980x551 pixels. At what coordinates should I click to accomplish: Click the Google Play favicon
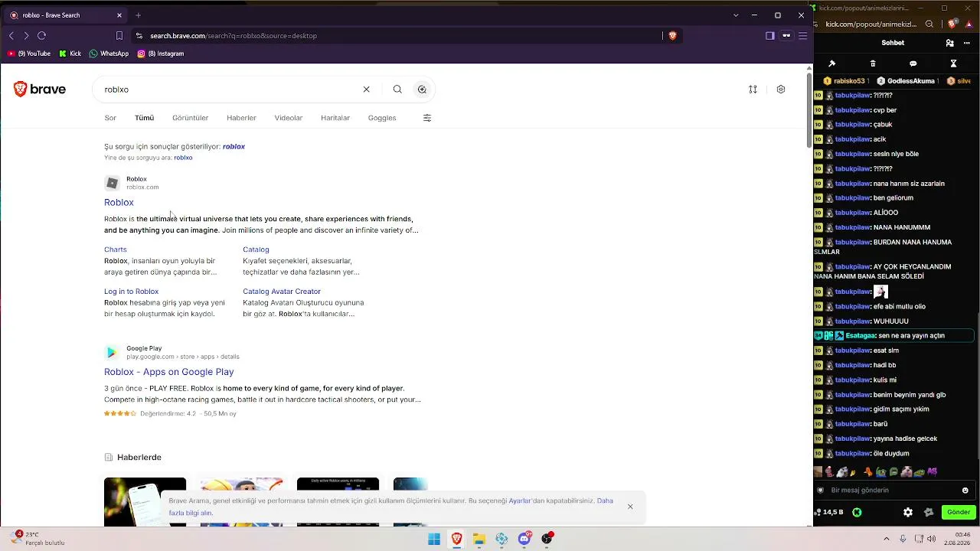tap(112, 353)
